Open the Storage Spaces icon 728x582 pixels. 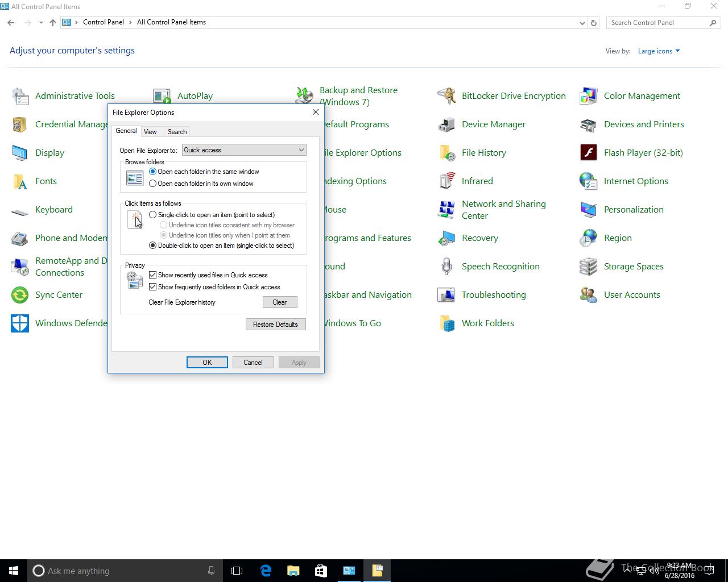click(x=589, y=267)
